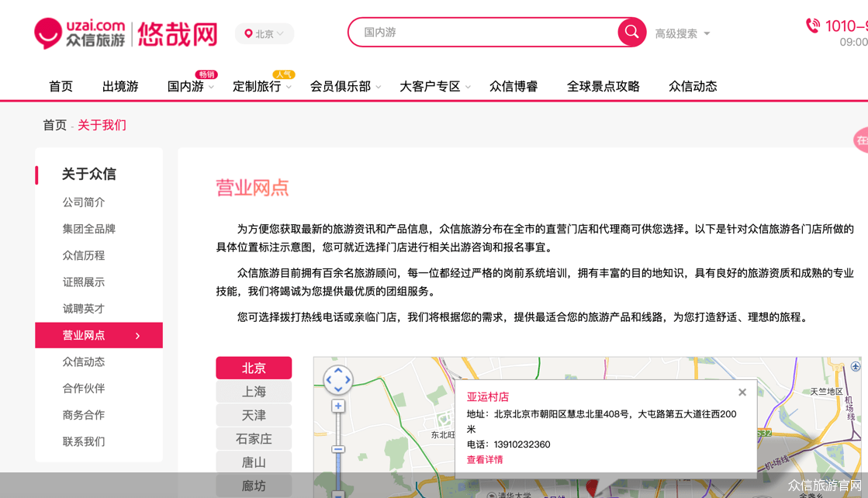This screenshot has height=498, width=868.
Task: Click the phone hotline icon
Action: pyautogui.click(x=813, y=26)
